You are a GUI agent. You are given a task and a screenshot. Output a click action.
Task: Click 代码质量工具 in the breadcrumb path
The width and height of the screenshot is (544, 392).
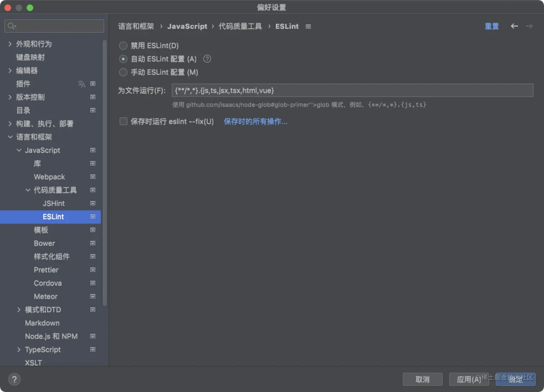click(x=240, y=26)
